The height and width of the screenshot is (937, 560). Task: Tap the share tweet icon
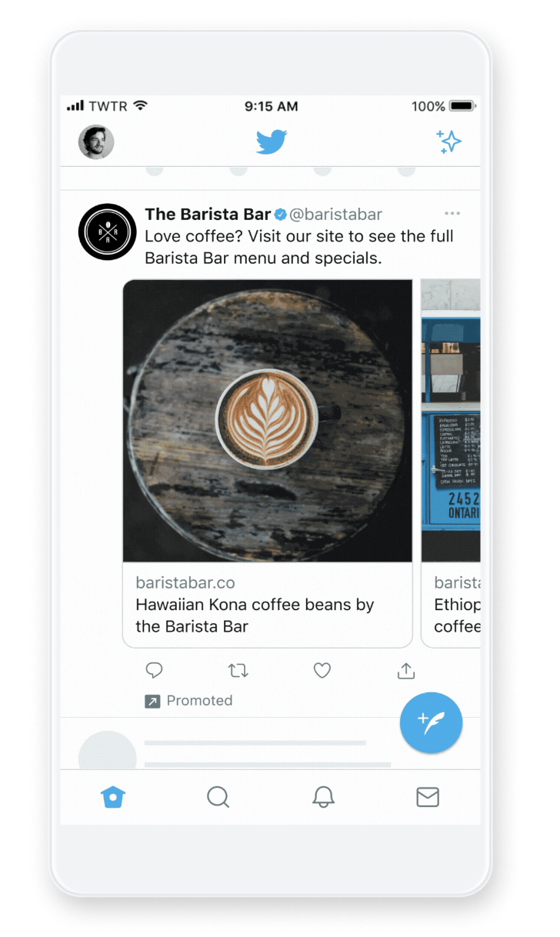pos(406,671)
